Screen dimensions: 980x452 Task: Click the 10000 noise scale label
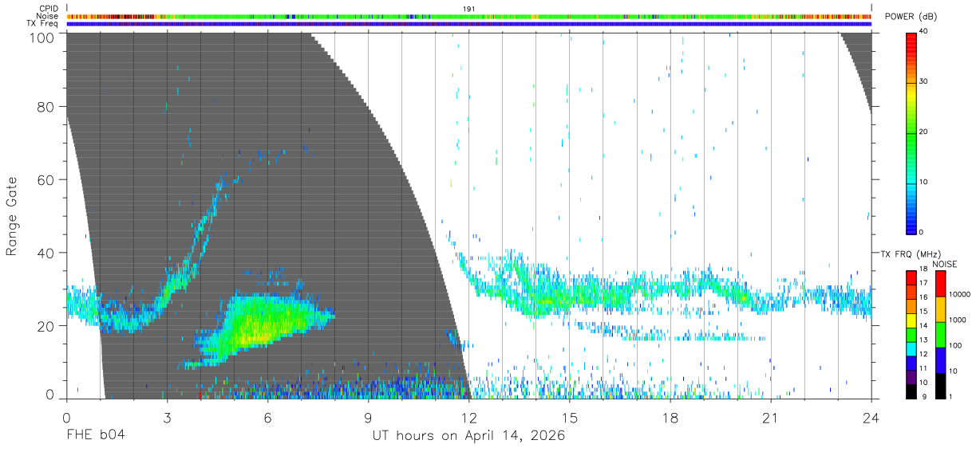[960, 294]
